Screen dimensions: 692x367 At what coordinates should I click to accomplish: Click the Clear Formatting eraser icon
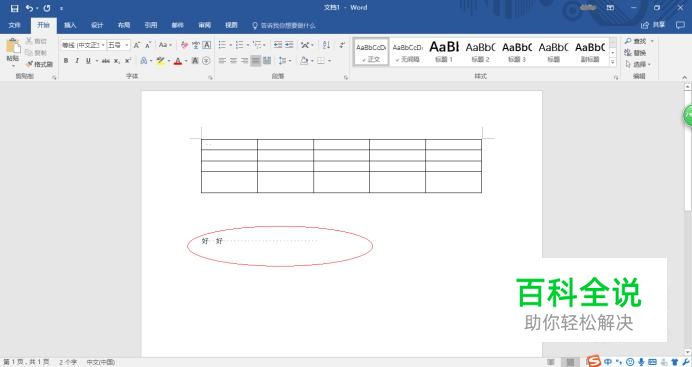[184, 45]
